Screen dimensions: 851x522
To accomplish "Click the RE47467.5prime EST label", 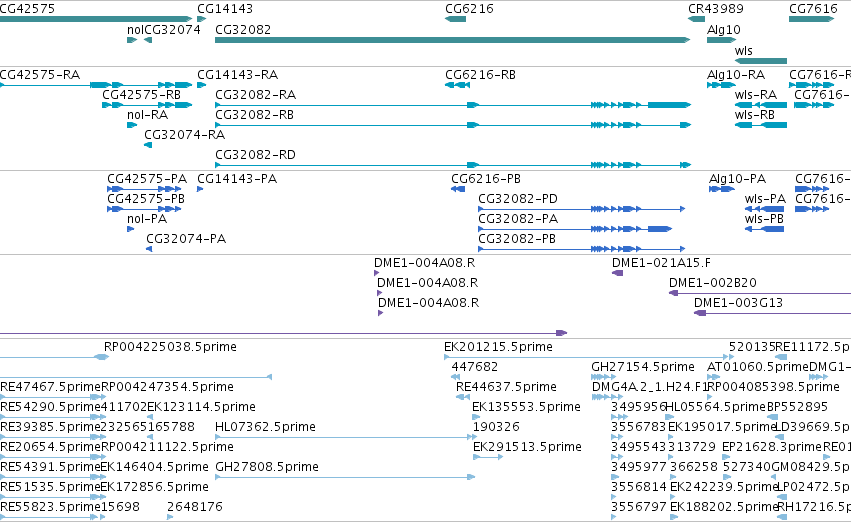I will [50, 387].
